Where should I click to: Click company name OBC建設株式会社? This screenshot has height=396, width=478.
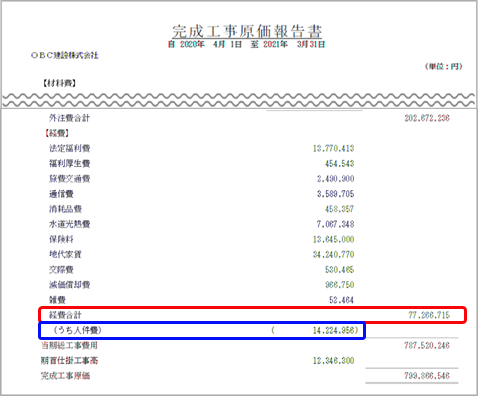[65, 55]
